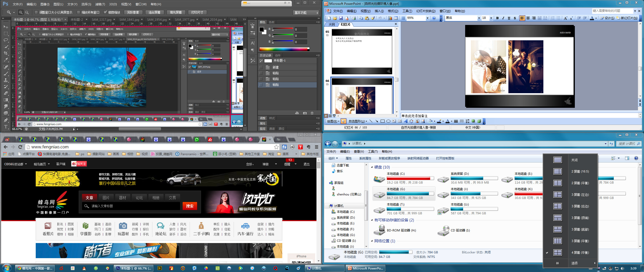Click the foreground black color swatch in Photoshop
Screen dimensions: 644x272
point(262,29)
